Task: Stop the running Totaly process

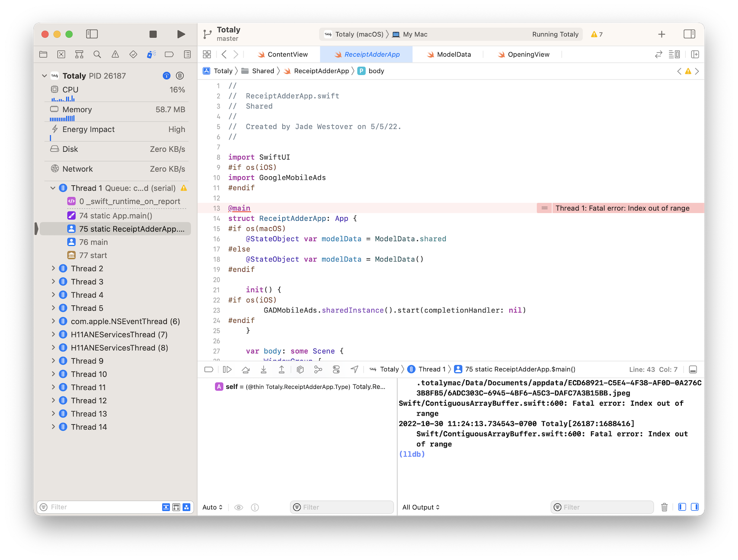Action: pyautogui.click(x=153, y=34)
